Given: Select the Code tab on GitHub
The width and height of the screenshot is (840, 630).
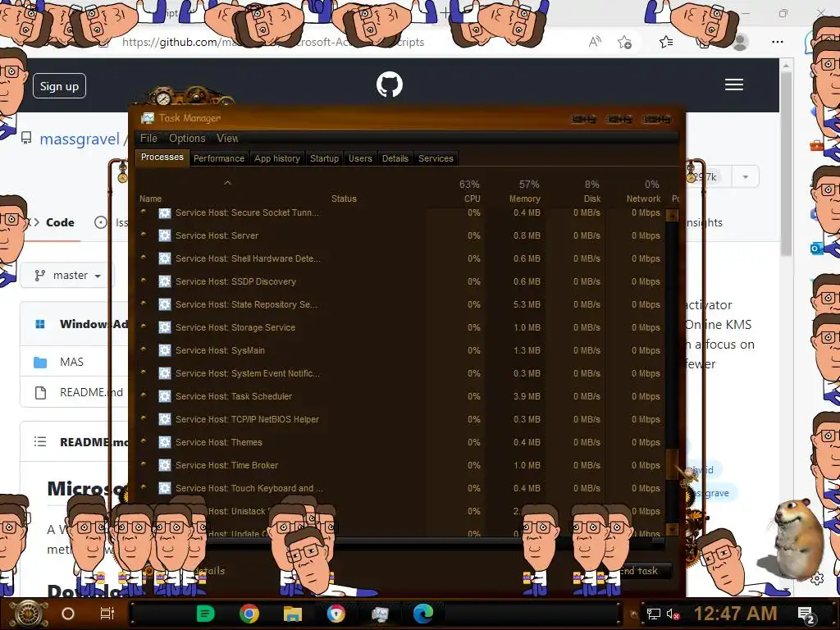Looking at the screenshot, I should [59, 222].
